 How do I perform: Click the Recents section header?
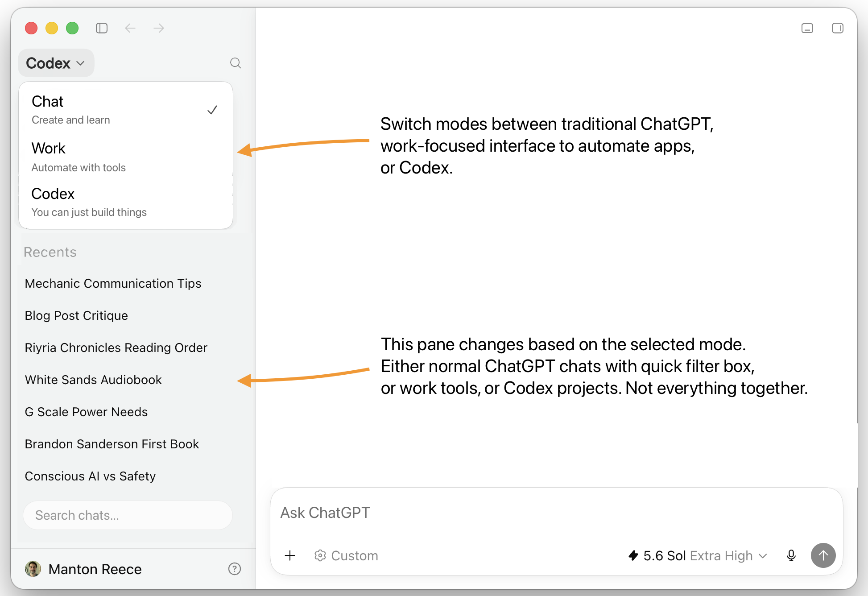tap(50, 252)
